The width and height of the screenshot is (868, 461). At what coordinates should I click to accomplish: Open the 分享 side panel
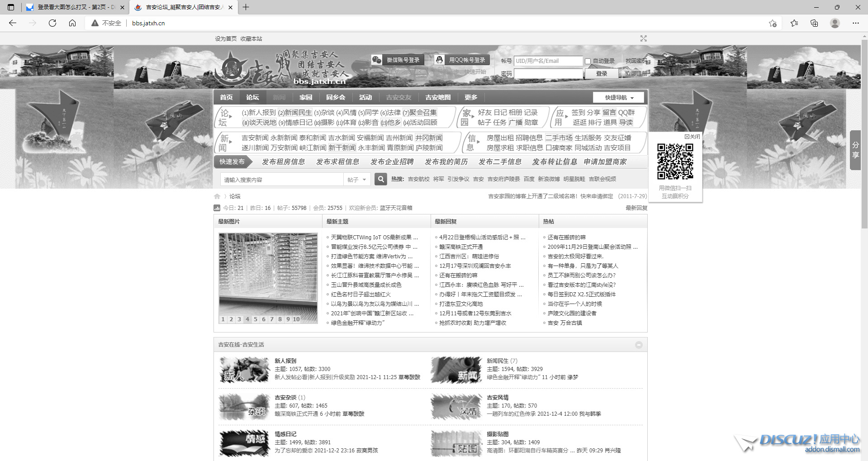[x=855, y=150]
